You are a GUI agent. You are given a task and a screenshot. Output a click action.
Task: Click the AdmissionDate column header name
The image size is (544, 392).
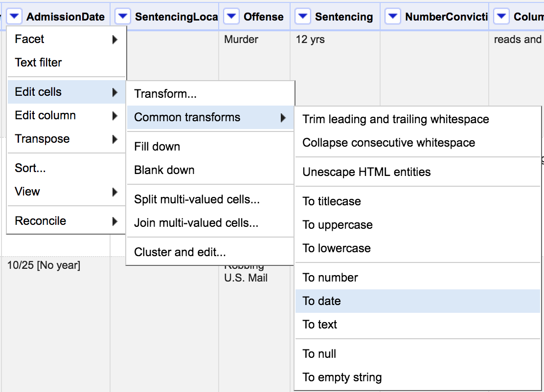pos(66,17)
